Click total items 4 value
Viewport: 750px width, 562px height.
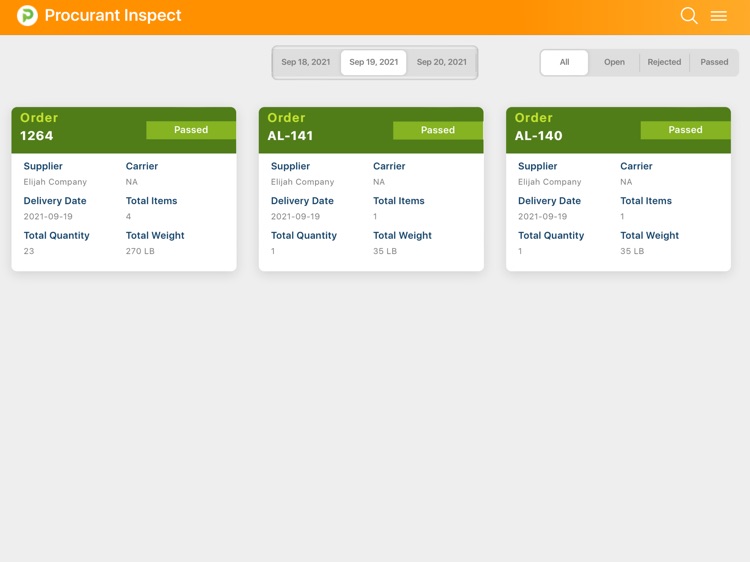128,217
